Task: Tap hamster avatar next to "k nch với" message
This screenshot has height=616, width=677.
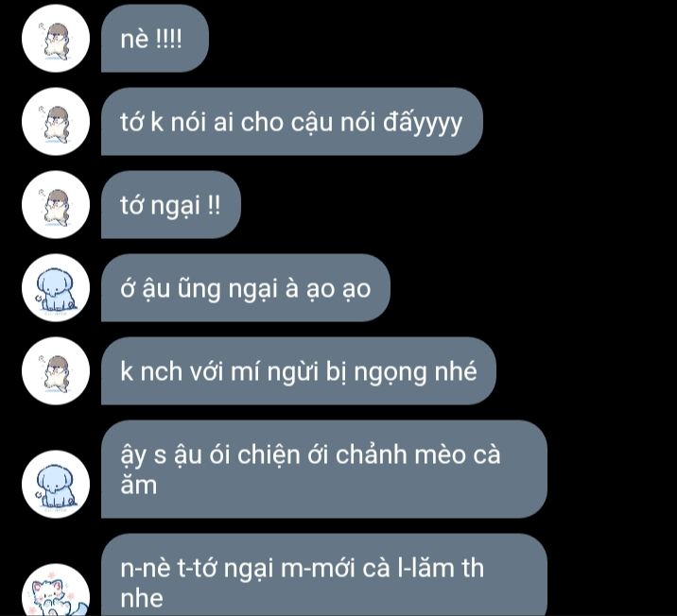Action: coord(56,371)
